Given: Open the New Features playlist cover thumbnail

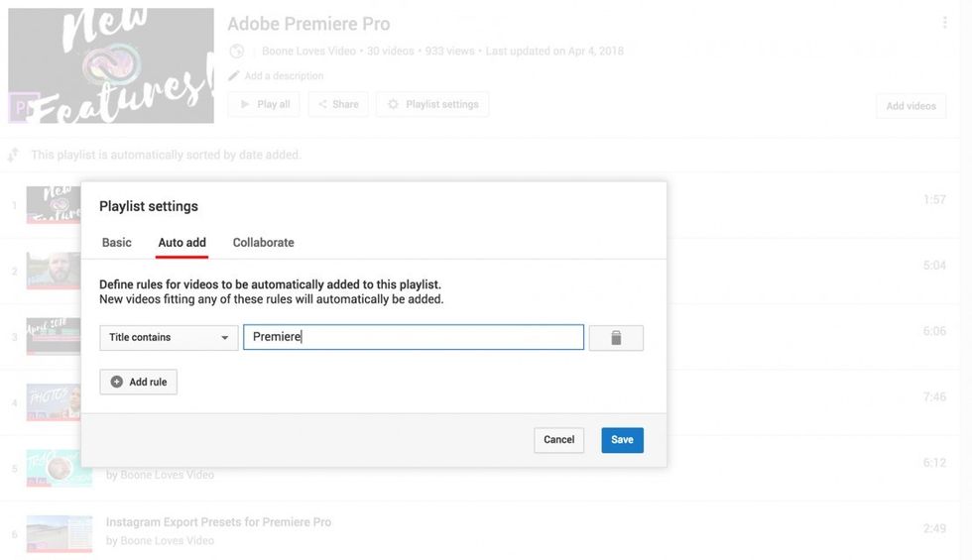Looking at the screenshot, I should pyautogui.click(x=111, y=65).
